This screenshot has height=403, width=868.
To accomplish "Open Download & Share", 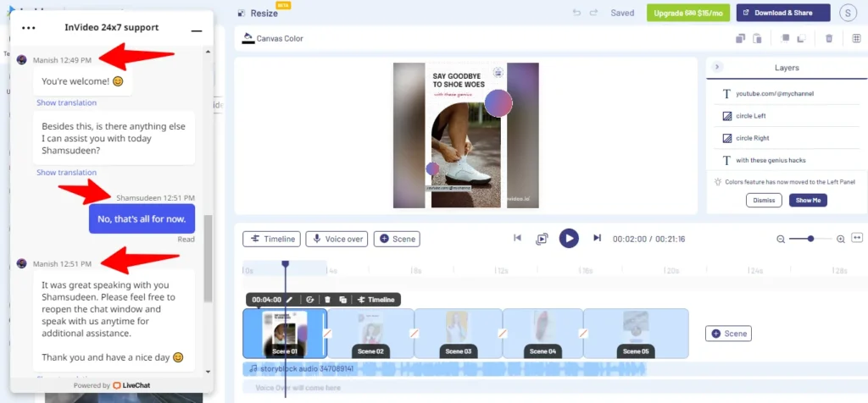I will 783,13.
